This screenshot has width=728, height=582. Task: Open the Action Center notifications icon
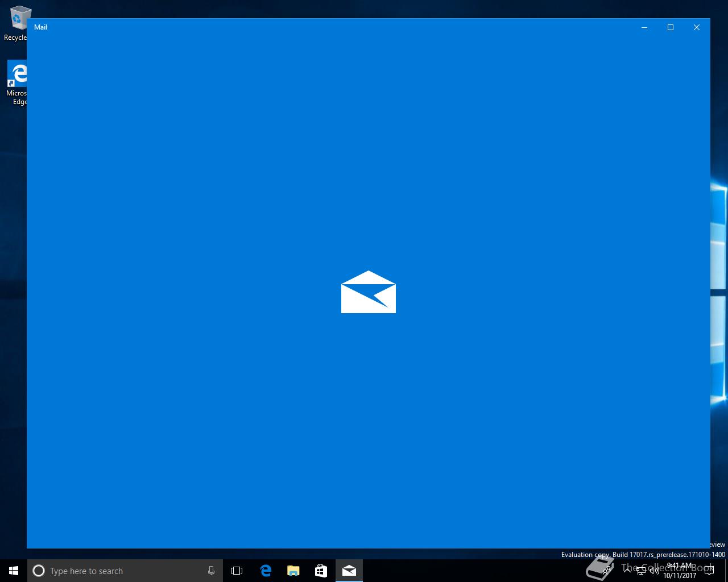point(709,571)
